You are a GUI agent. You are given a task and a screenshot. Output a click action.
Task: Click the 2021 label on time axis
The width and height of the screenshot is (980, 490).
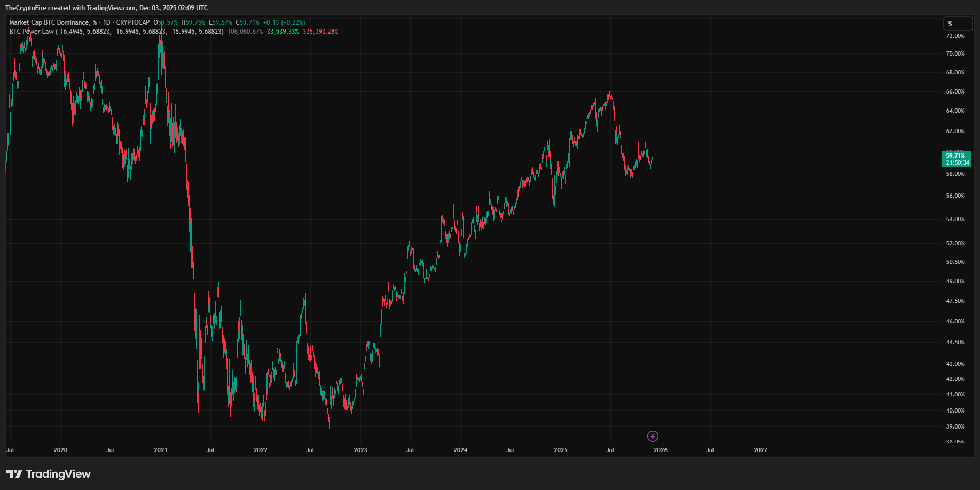pos(160,450)
